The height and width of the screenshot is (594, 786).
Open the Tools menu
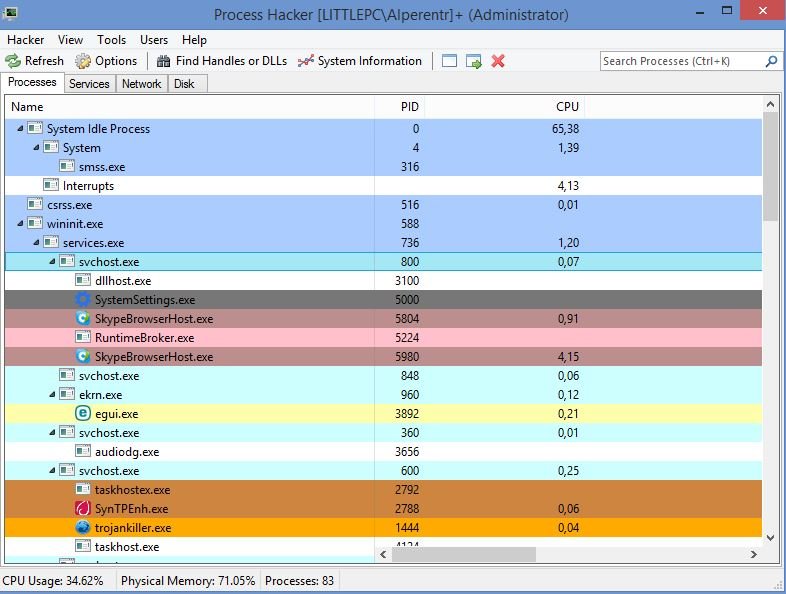[111, 40]
